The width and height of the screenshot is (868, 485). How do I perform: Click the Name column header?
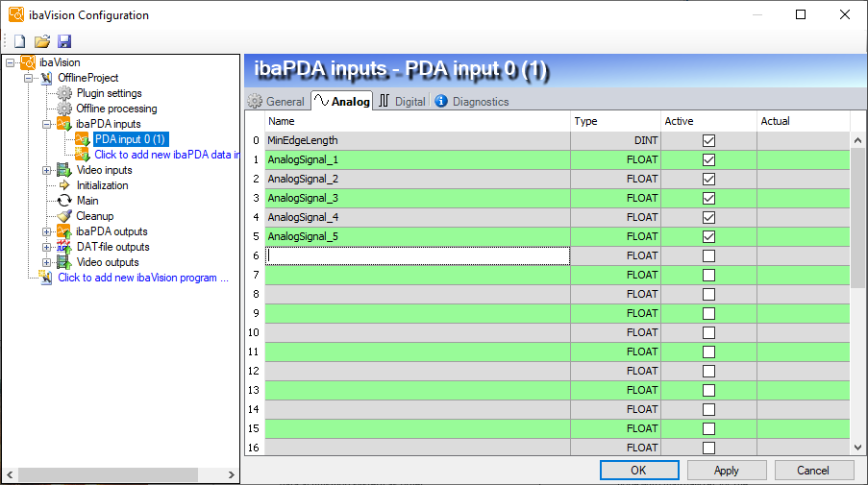[417, 121]
